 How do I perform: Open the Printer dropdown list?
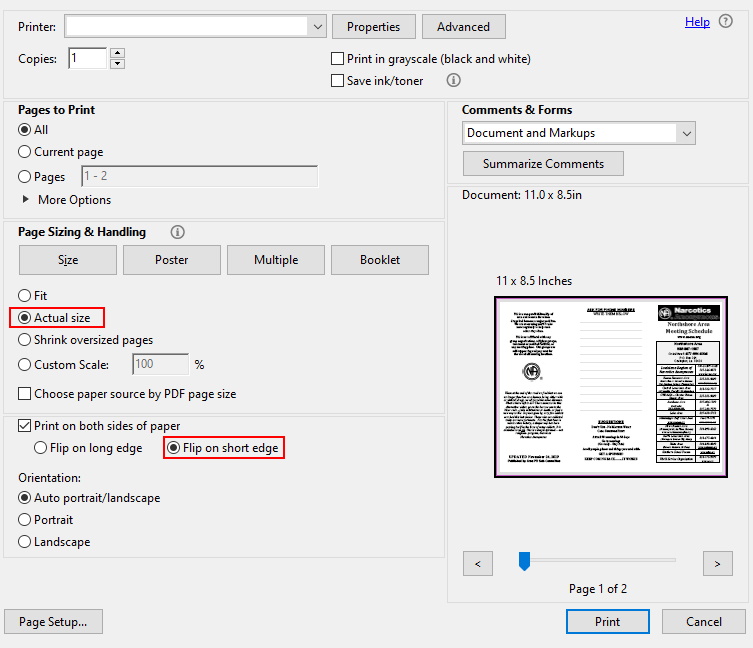[x=317, y=26]
